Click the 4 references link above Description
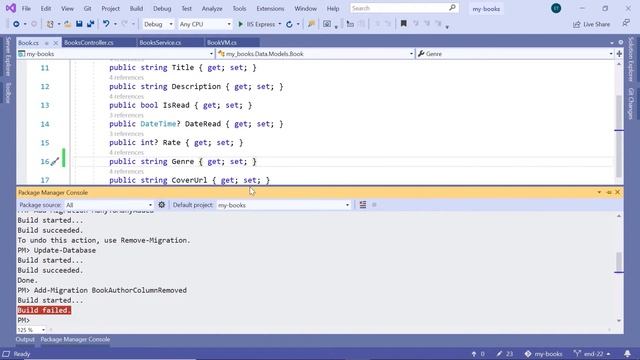Viewport: 640px width, 360px height. 126,78
